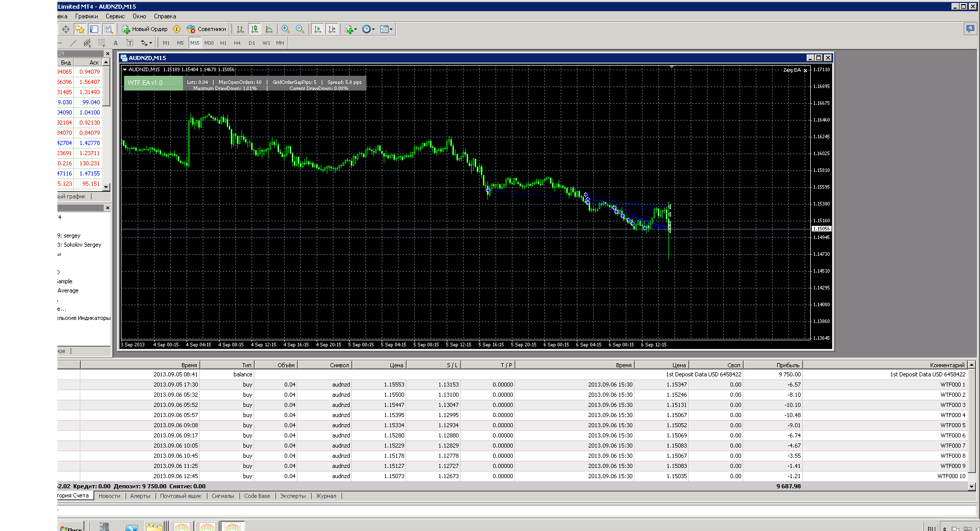
Task: Remove the Zerg EA expert with x
Action: click(806, 70)
